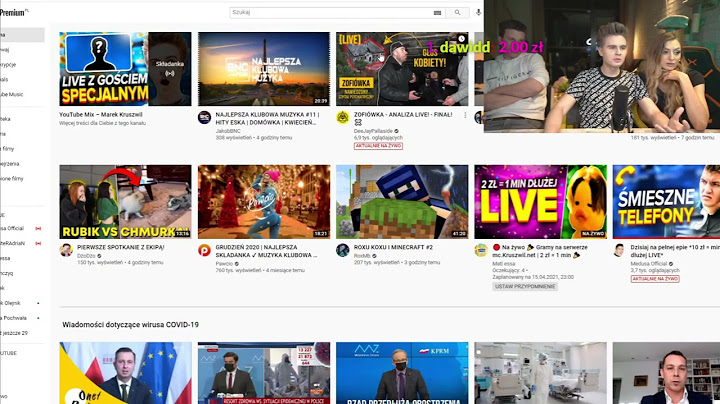The height and width of the screenshot is (404, 720).
Task: Click '150 tys. wyświetleń • 4 godziny temu' text
Action: coord(120,263)
